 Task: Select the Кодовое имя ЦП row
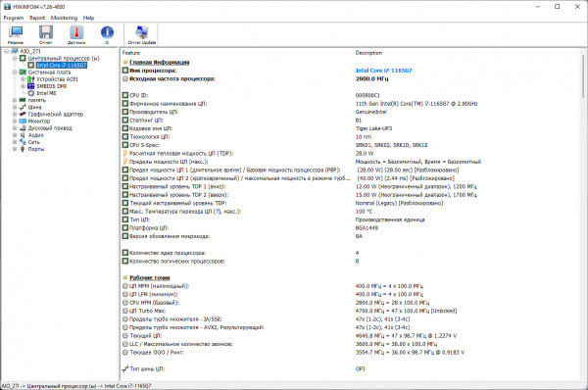(x=350, y=128)
